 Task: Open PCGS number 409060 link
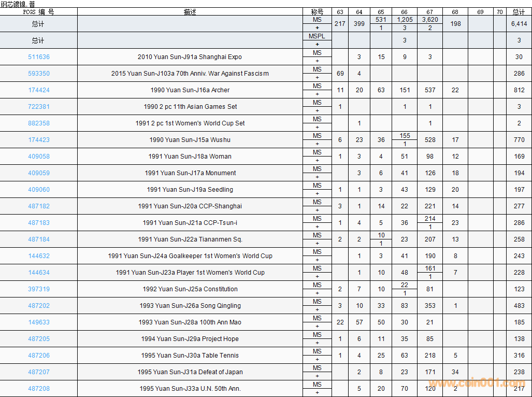click(x=39, y=190)
